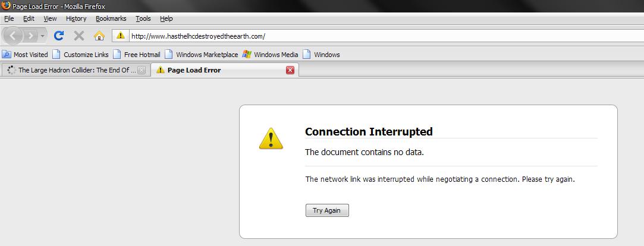Open the Bookmarks menu
The image size is (644, 246).
[x=111, y=18]
